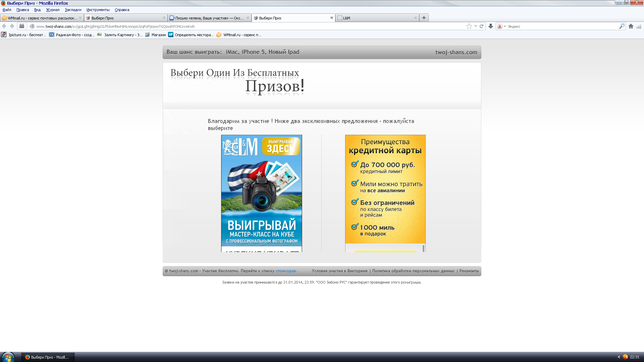The width and height of the screenshot is (644, 362).
Task: Close the active Выбери Приз tab
Action: click(332, 18)
